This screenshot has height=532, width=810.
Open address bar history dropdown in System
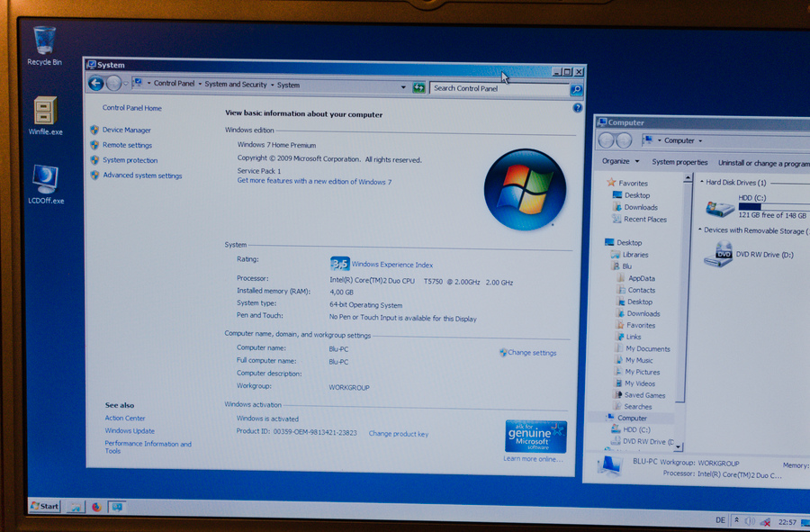click(x=403, y=87)
